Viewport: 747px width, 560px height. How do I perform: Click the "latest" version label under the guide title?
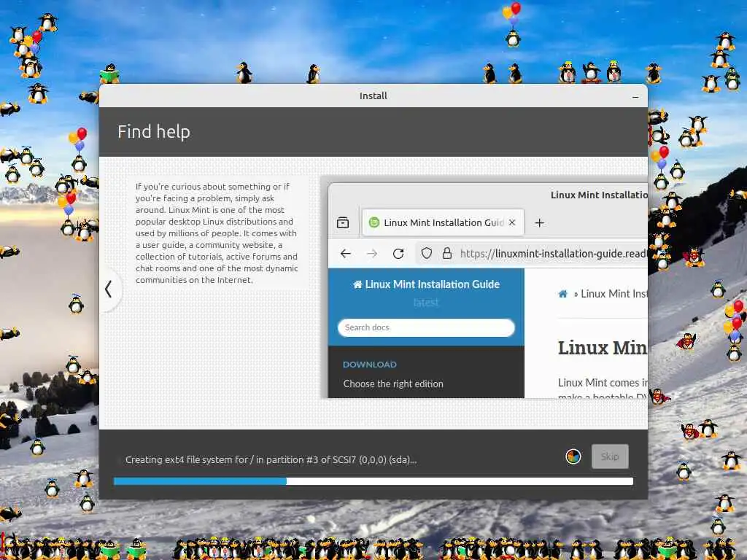pos(426,303)
